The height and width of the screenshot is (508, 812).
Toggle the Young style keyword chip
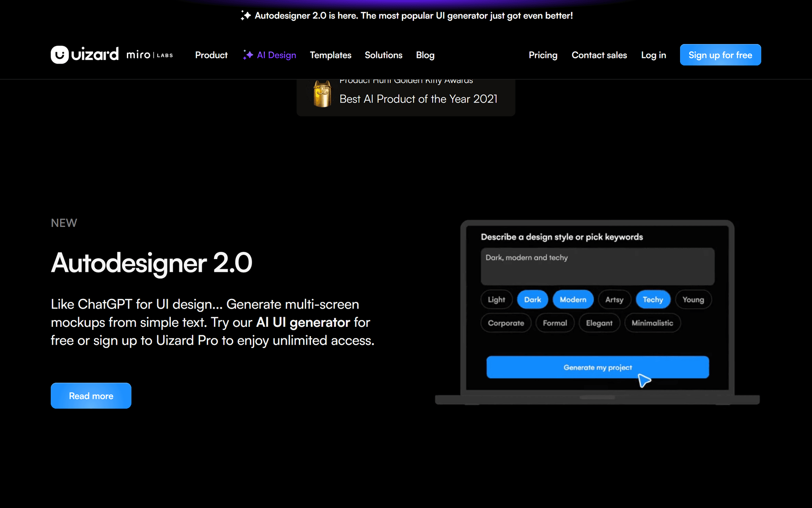pyautogui.click(x=693, y=300)
